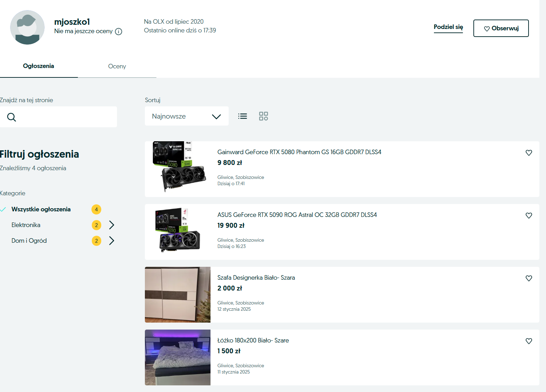Open the Oceny tab
546x392 pixels.
[x=117, y=66]
